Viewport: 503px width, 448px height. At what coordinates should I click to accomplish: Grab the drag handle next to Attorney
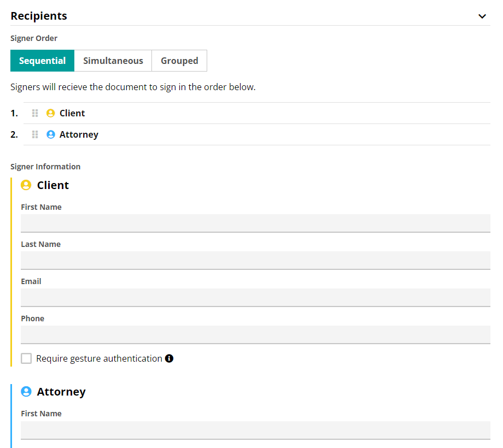pyautogui.click(x=35, y=134)
